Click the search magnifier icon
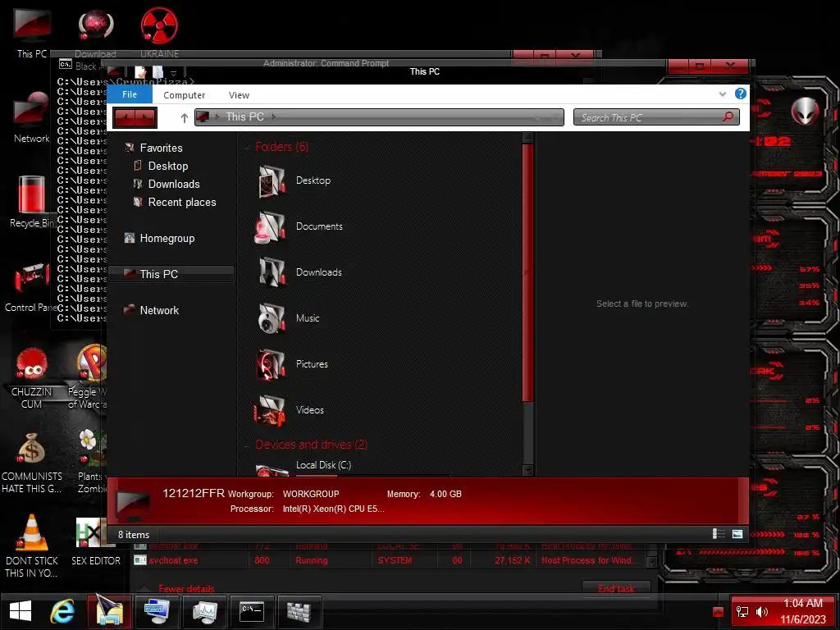The height and width of the screenshot is (630, 840). 728,116
